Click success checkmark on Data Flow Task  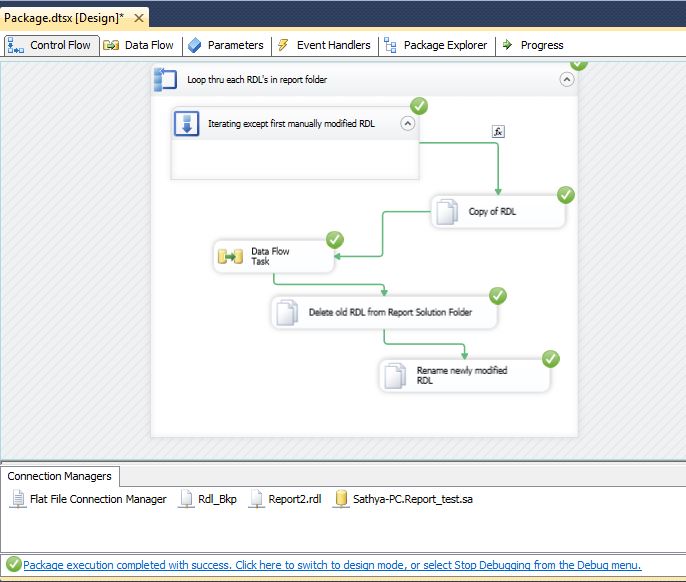pyautogui.click(x=335, y=240)
